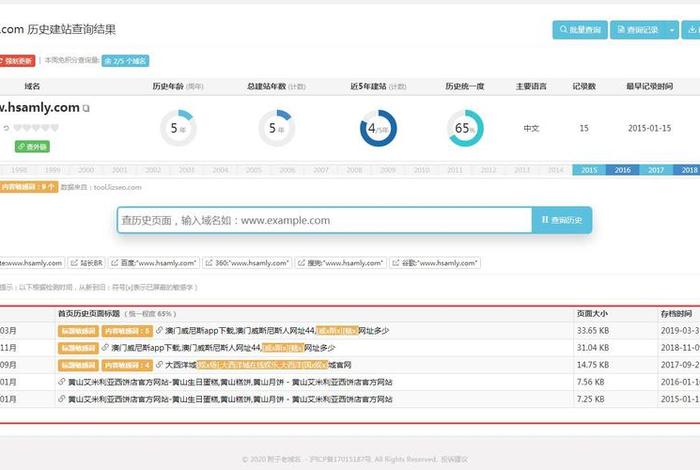The image size is (700, 470).
Task: Click the 33.65 KB page size cell
Action: 593,331
